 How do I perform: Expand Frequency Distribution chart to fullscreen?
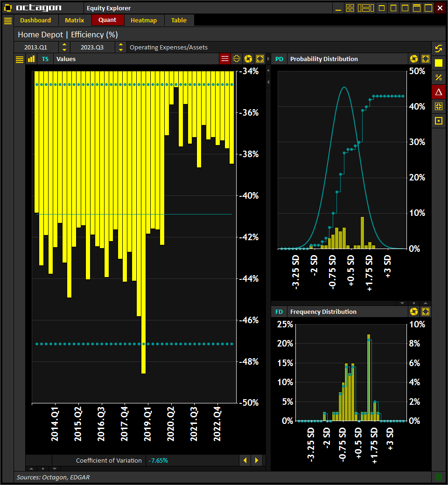click(x=426, y=312)
